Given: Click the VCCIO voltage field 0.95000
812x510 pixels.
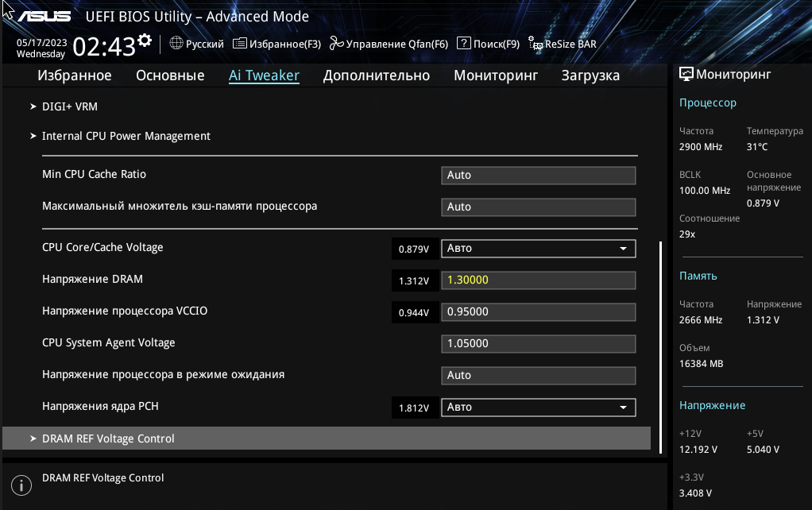Looking at the screenshot, I should tap(538, 312).
